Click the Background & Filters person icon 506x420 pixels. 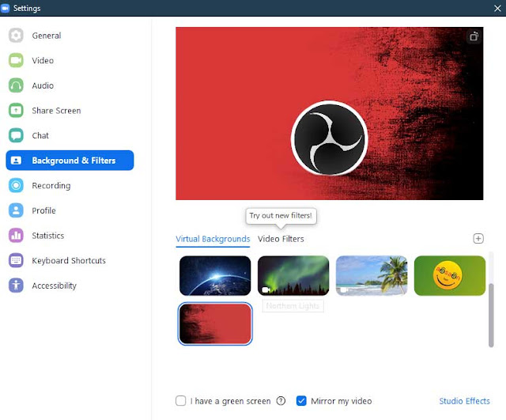(16, 161)
